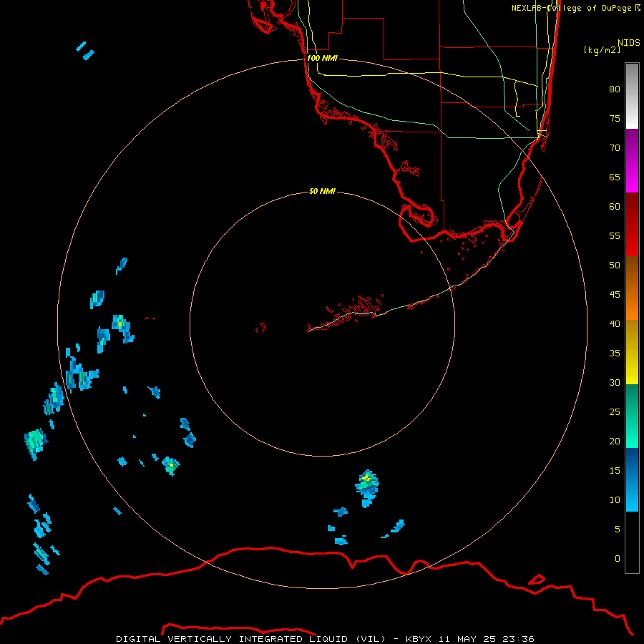
Task: Click the NEXLAB-College of DuPage label
Action: [575, 8]
